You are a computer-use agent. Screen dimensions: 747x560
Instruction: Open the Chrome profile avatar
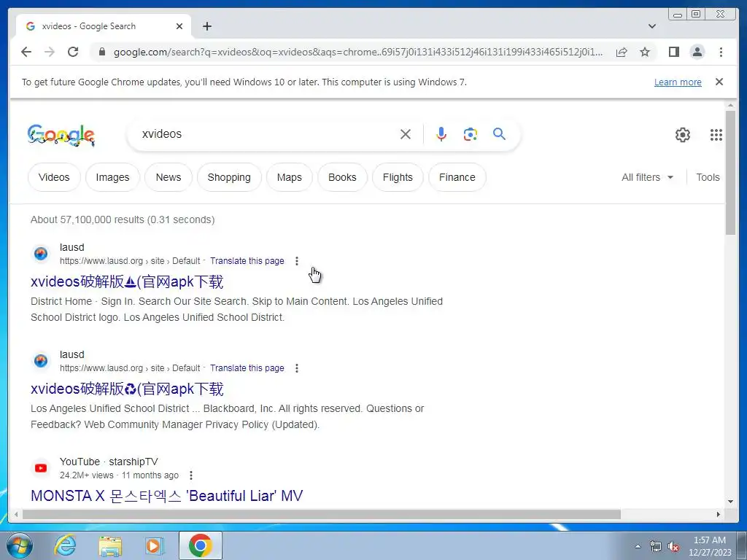click(697, 52)
